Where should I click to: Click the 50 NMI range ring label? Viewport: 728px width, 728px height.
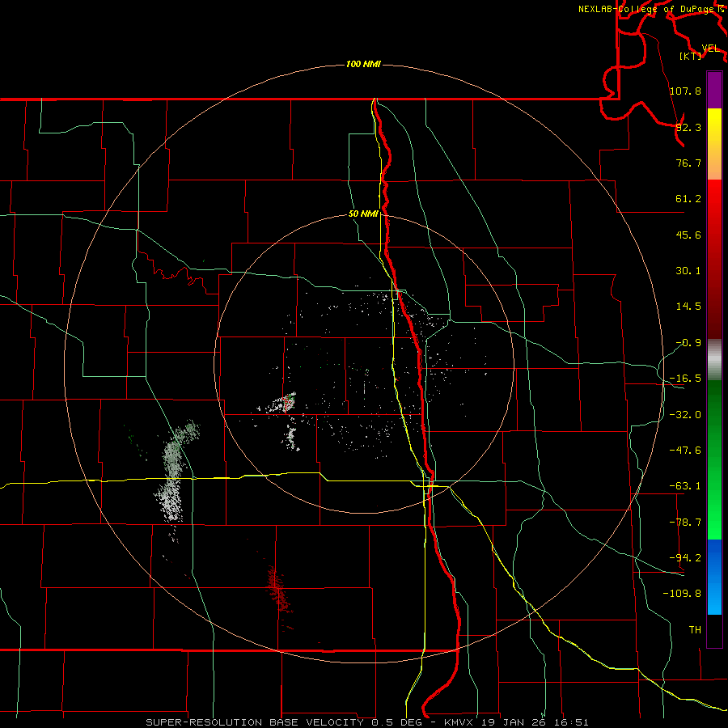(x=363, y=214)
